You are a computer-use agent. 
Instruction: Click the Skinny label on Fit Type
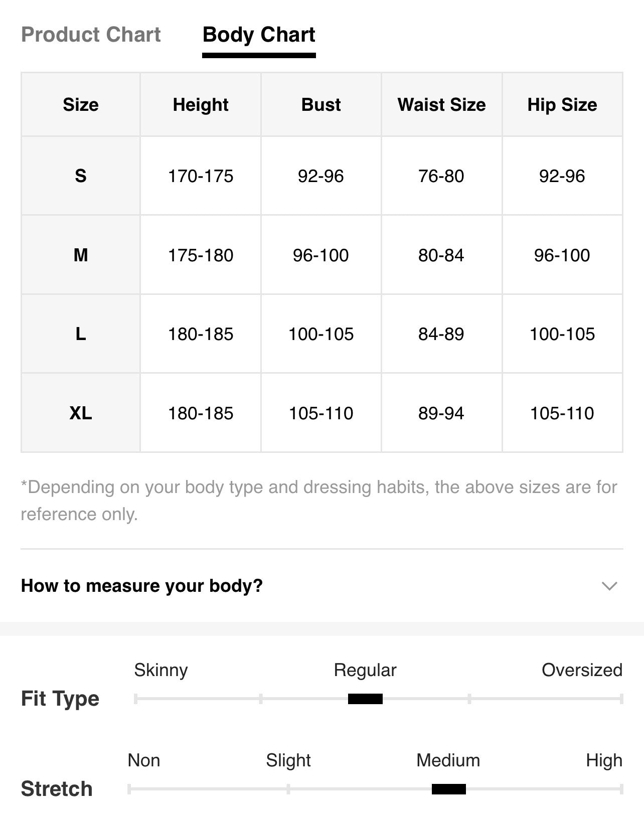click(161, 670)
